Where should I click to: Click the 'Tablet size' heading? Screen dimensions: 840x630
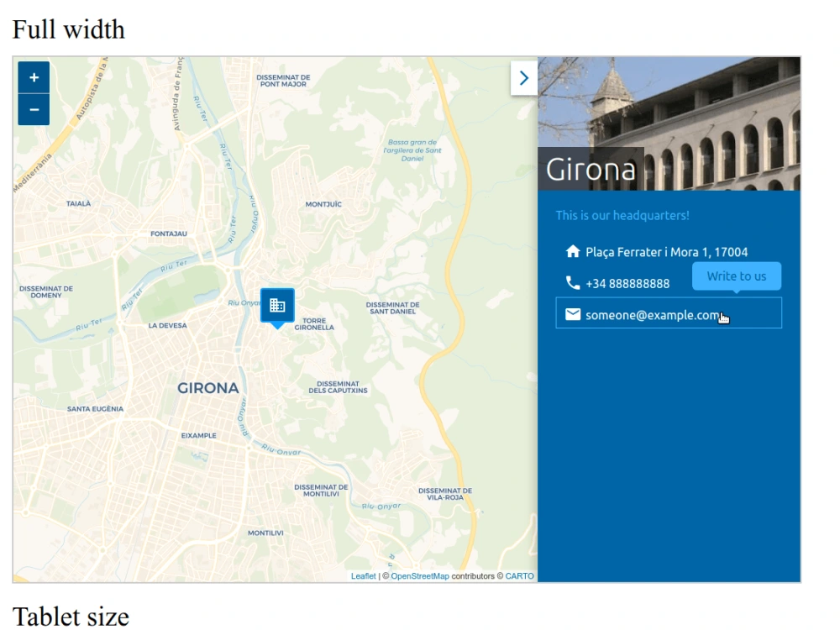[x=71, y=616]
